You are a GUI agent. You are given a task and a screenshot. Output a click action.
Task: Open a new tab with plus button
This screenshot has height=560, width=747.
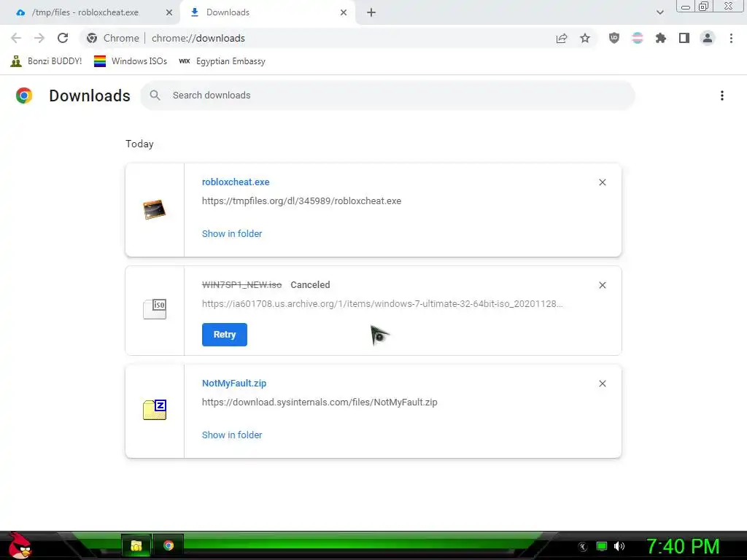(x=371, y=12)
